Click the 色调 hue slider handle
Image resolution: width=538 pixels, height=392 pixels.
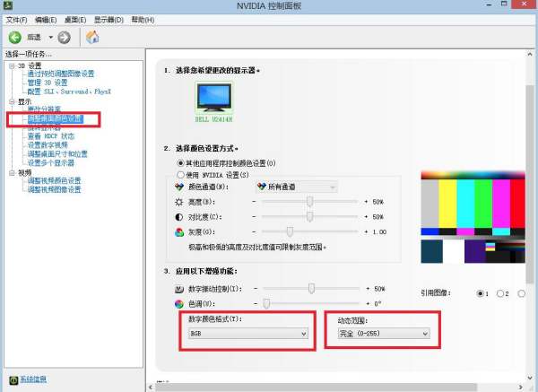pos(266,304)
